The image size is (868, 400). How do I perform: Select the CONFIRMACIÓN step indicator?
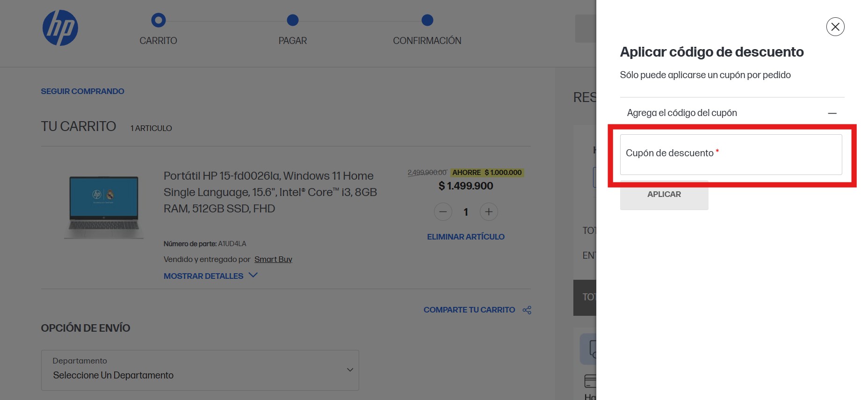click(x=427, y=20)
